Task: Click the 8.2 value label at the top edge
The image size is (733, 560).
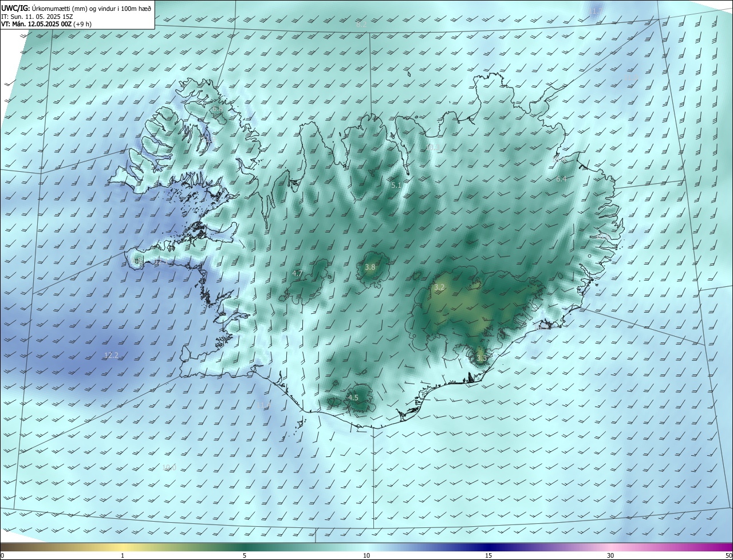Action: click(361, 25)
